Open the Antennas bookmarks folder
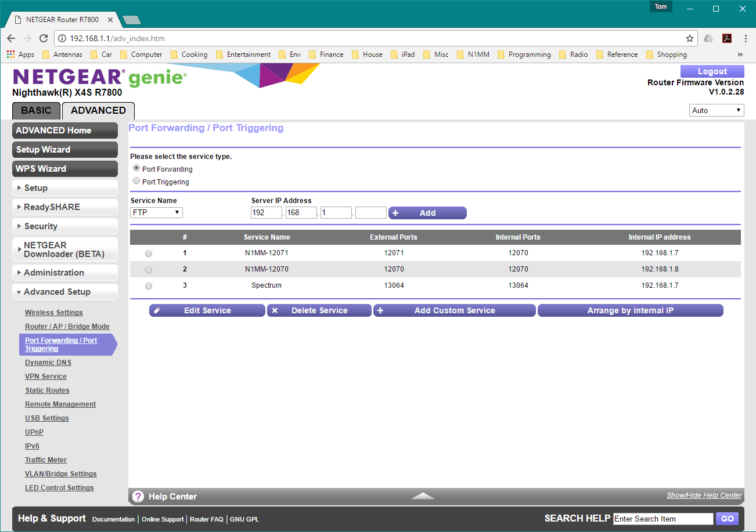This screenshot has height=532, width=756. coord(62,55)
